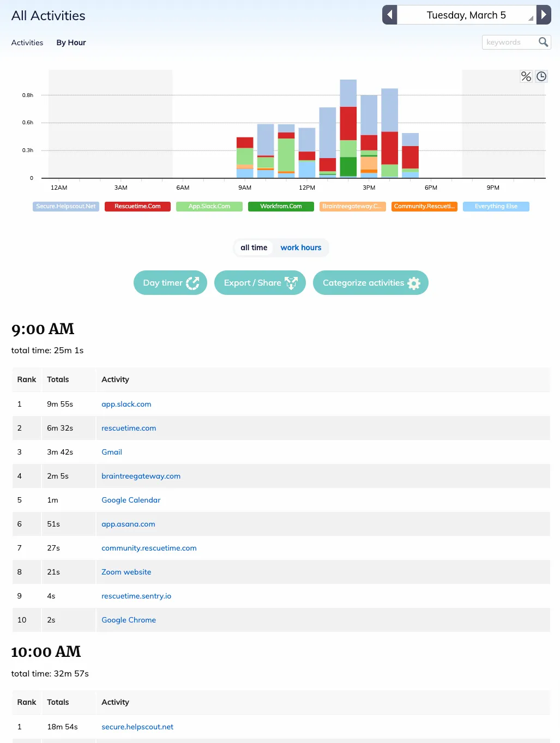The image size is (560, 743).
Task: Click the 9AM chart bar
Action: 245,158
